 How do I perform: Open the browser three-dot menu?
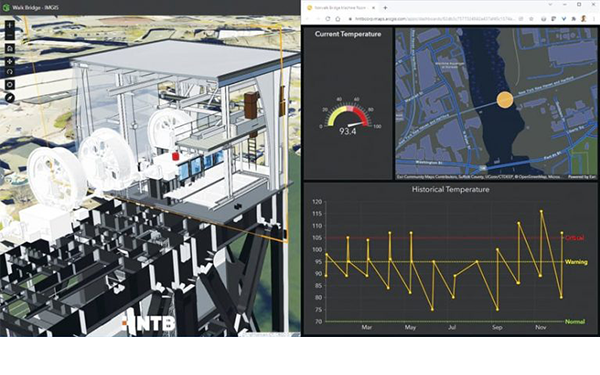pyautogui.click(x=594, y=19)
